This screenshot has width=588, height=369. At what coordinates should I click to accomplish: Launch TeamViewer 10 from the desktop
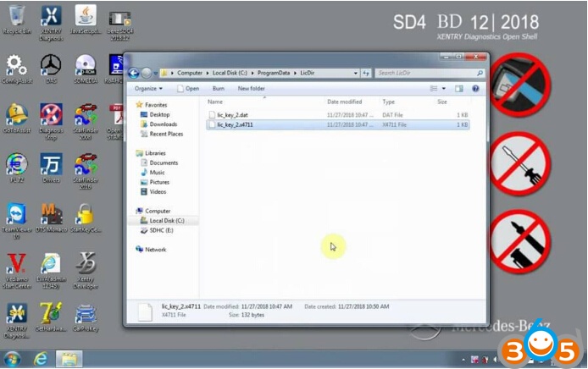[x=16, y=221]
